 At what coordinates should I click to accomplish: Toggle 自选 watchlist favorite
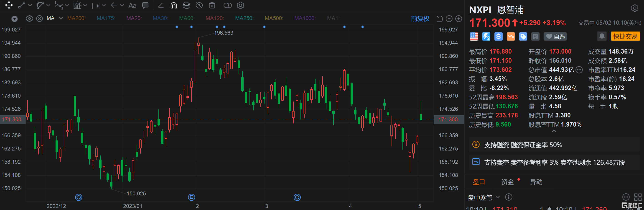pos(555,36)
